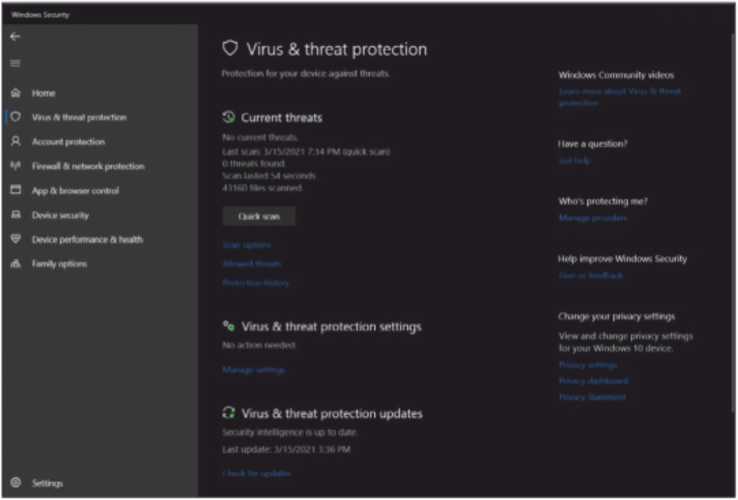The height and width of the screenshot is (500, 738).
Task: Click the "Last scan: 3/15/2021" line
Action: coord(306,152)
